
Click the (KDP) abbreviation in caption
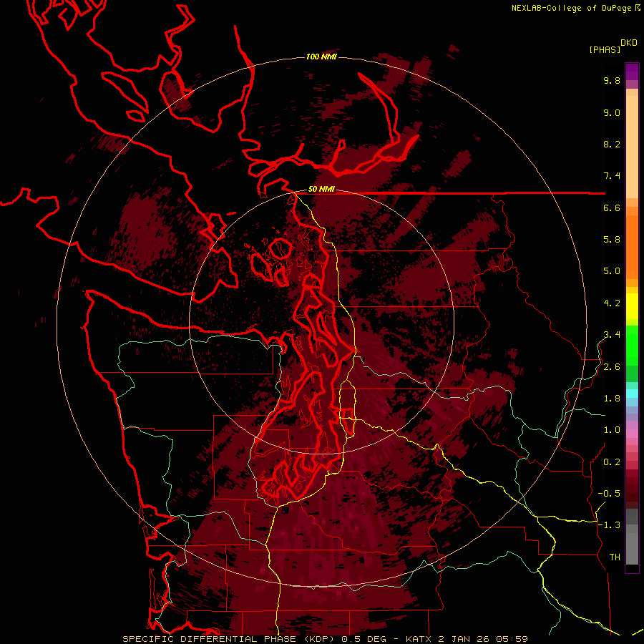pos(320,639)
